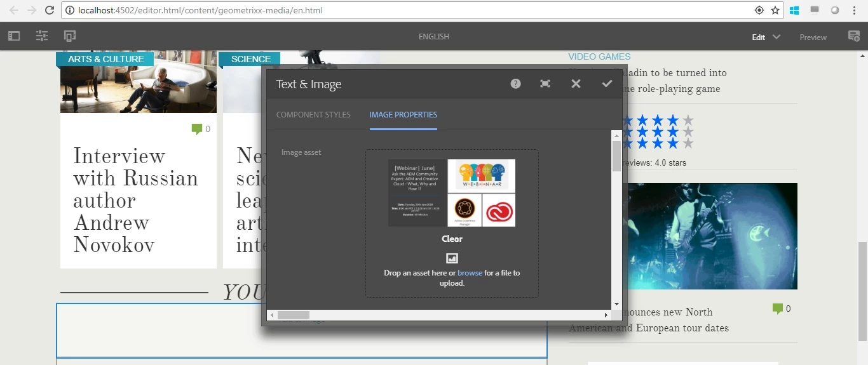Toggle the AEM side panel icon
This screenshot has width=868, height=365.
click(14, 37)
